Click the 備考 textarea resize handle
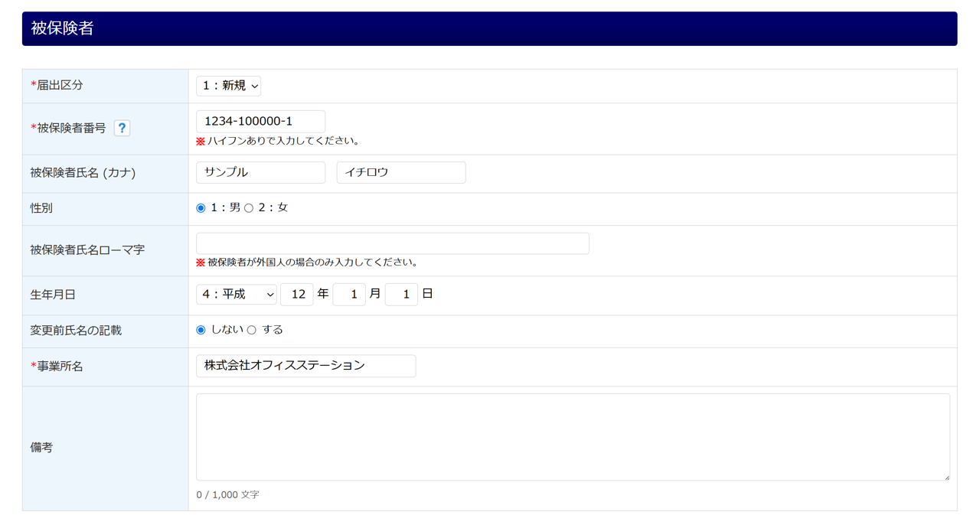Viewport: 980px width, 525px height. [x=946, y=476]
